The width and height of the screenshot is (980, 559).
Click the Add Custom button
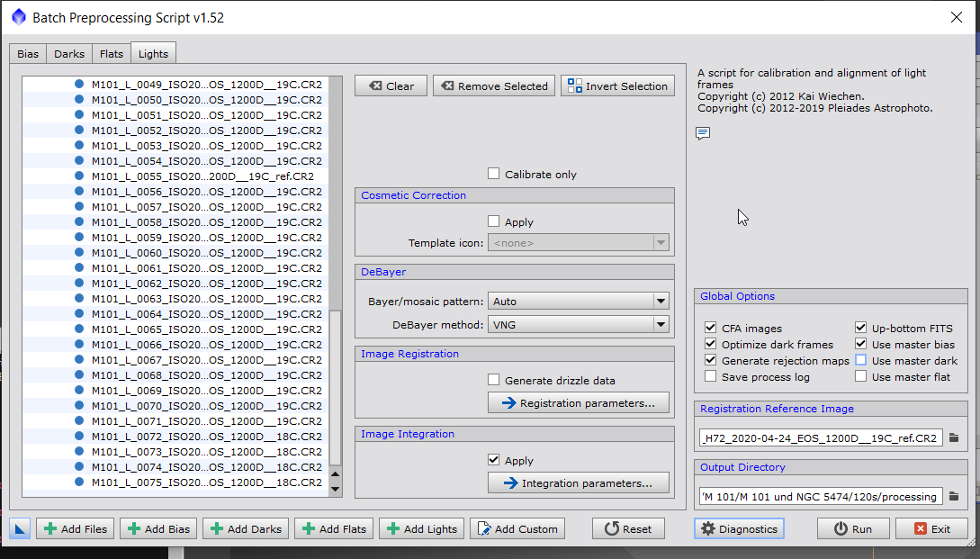(517, 529)
